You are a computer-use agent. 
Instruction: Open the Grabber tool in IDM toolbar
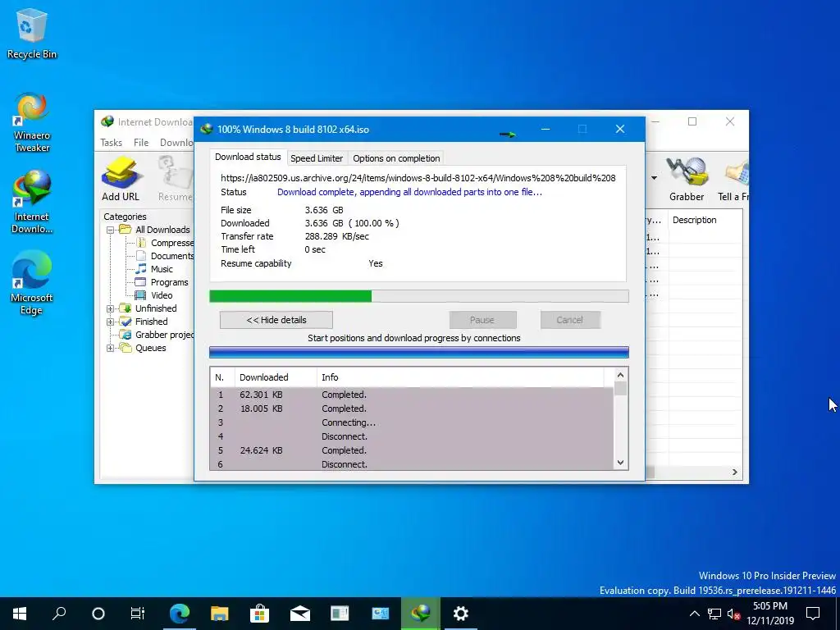point(687,178)
